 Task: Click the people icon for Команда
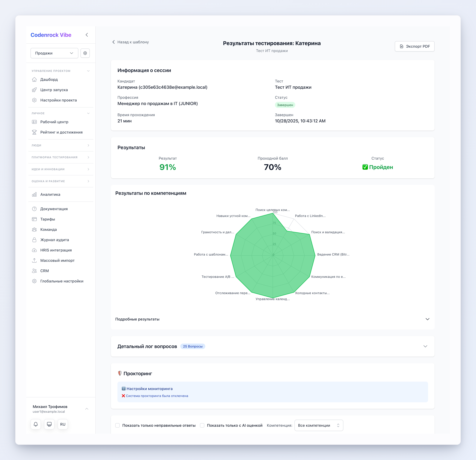(34, 229)
